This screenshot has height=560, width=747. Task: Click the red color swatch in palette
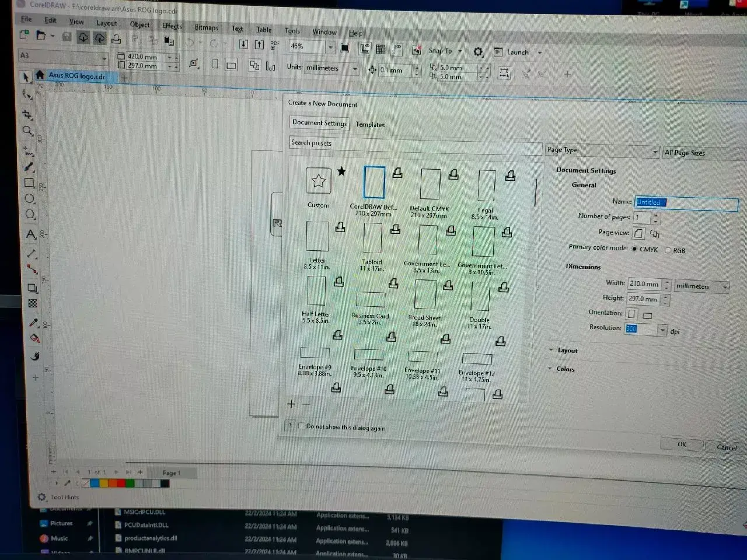pyautogui.click(x=121, y=483)
